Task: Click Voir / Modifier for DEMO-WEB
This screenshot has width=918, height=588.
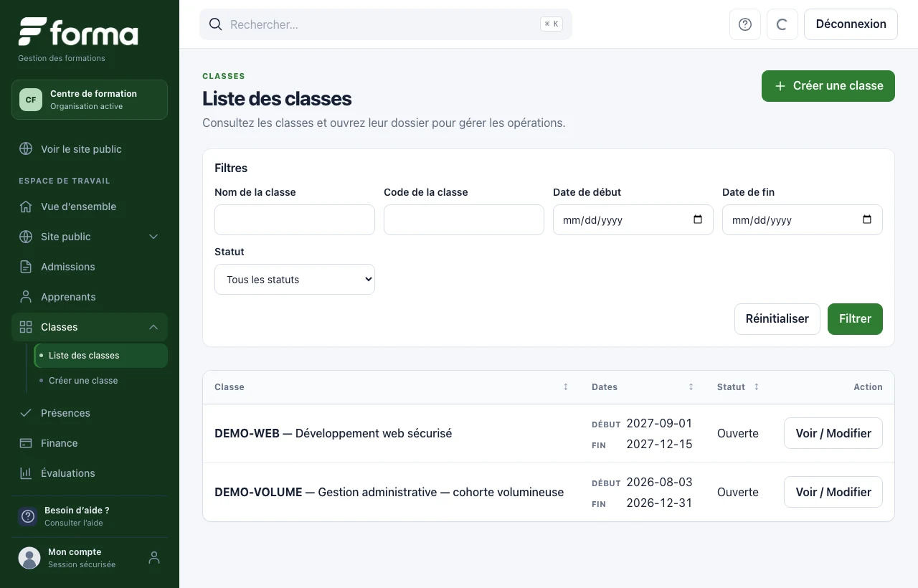Action: [x=833, y=433]
